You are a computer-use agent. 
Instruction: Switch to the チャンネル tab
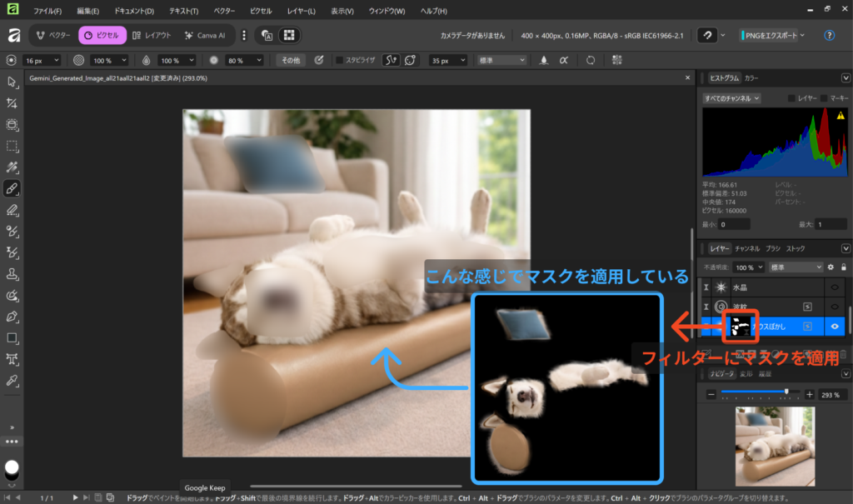746,248
